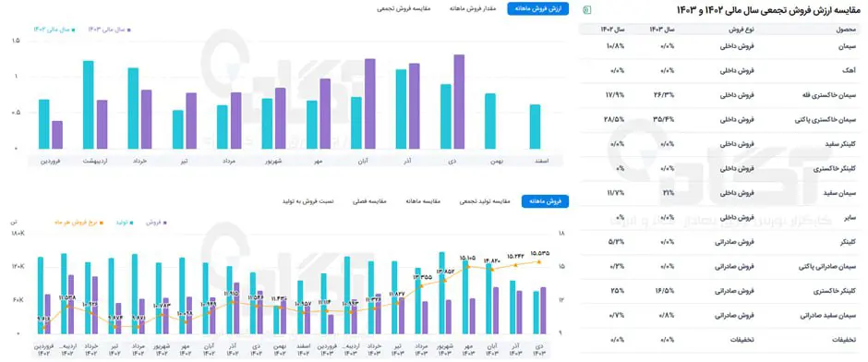Click the ۳۵/۴% value for سیمان خاکستری پاکتی
This screenshot has width=868, height=362.
point(664,119)
